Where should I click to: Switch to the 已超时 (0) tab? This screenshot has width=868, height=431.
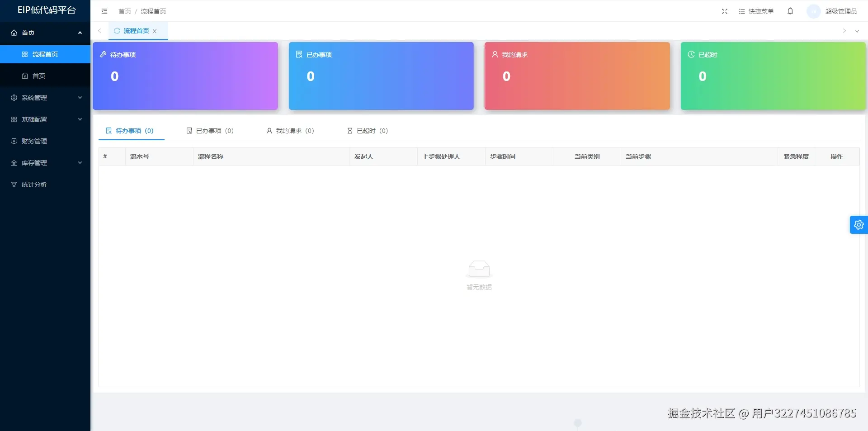coord(368,131)
